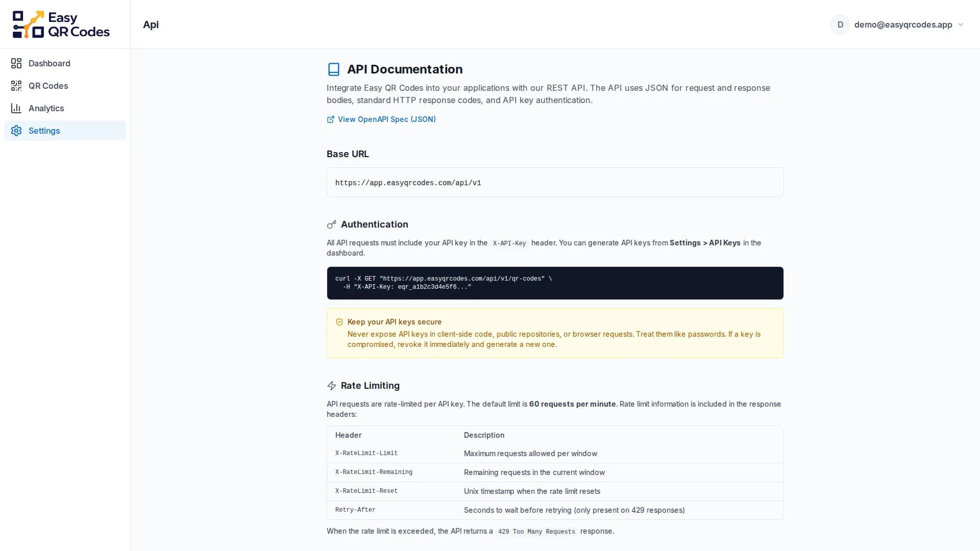Click the "Seconds to wait before retrying" cell
Screen dimensions: 980x551
pos(574,510)
